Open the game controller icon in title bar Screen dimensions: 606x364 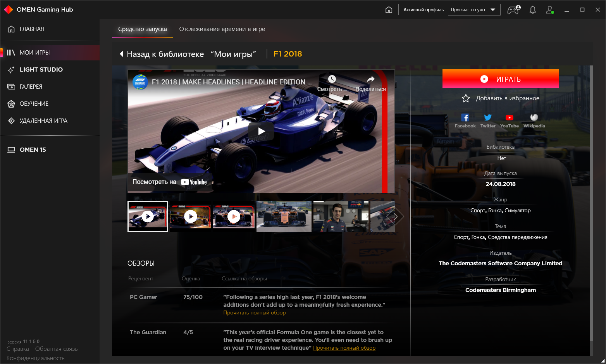pos(514,10)
